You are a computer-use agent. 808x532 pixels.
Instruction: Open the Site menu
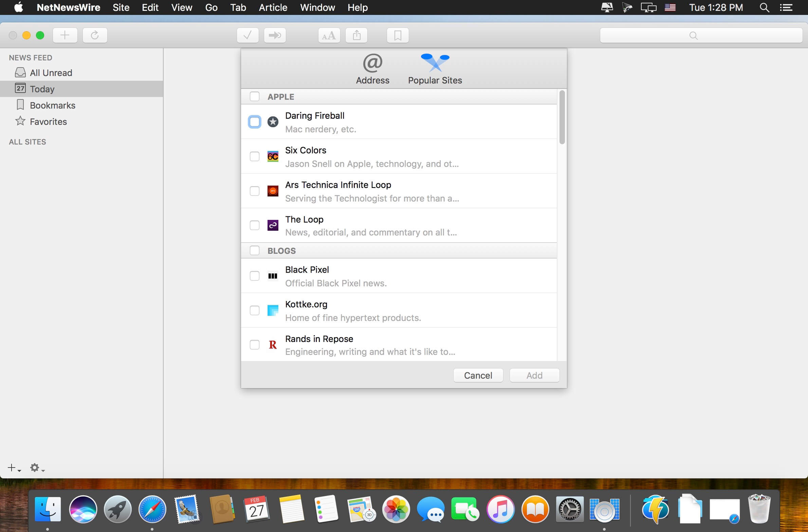pos(121,7)
